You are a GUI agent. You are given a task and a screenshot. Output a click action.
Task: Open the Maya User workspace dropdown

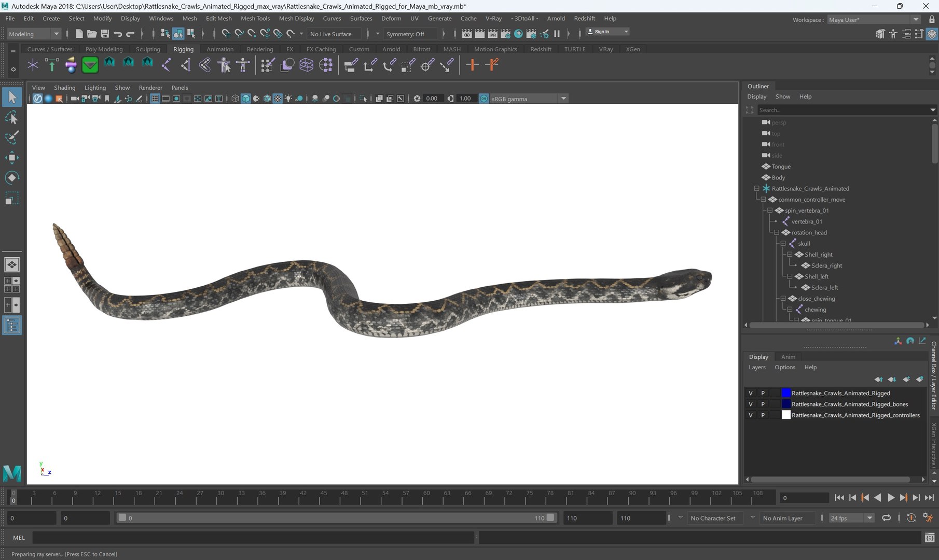tap(874, 20)
